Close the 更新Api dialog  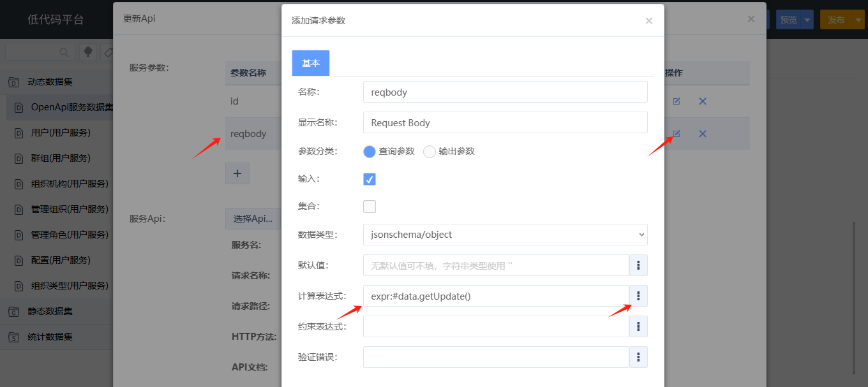point(751,19)
